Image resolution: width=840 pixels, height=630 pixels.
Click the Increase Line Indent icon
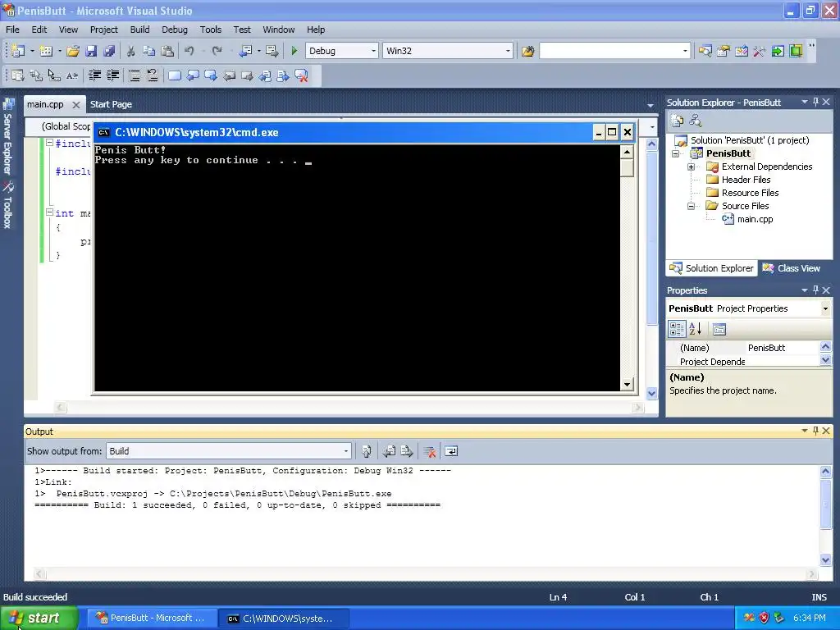point(113,75)
